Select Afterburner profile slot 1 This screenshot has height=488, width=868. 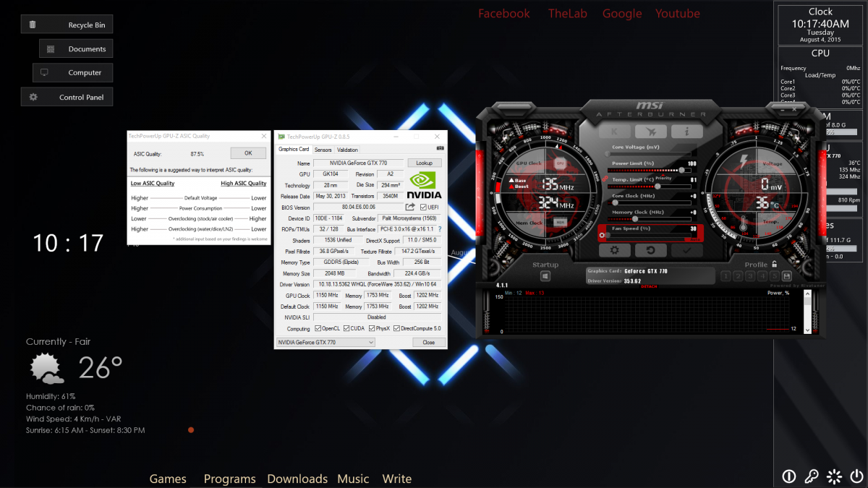[726, 276]
